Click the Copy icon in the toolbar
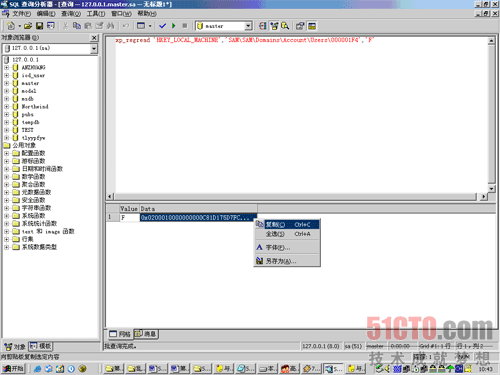500x375 pixels. [x=77, y=26]
